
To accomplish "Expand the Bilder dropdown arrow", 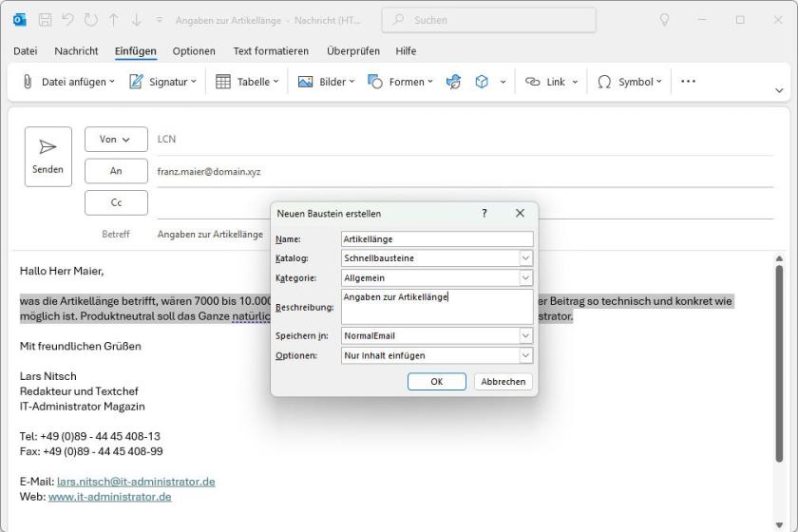I will 351,82.
